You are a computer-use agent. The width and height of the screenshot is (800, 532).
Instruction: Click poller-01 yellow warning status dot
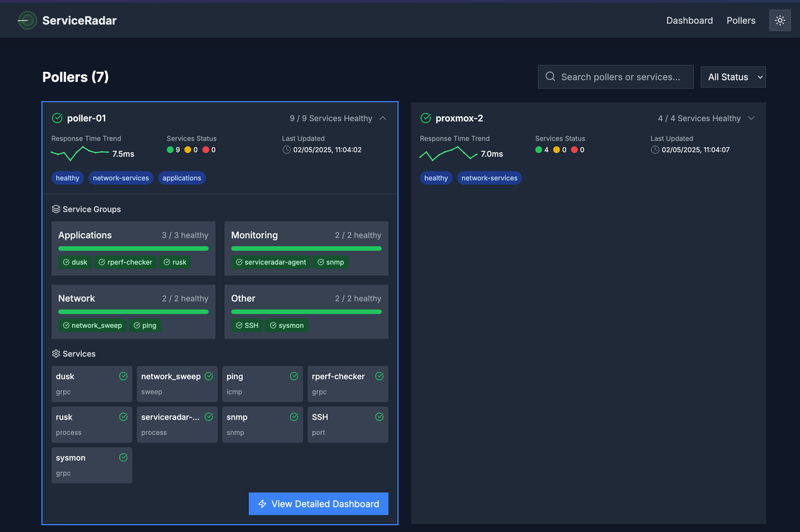pyautogui.click(x=188, y=150)
